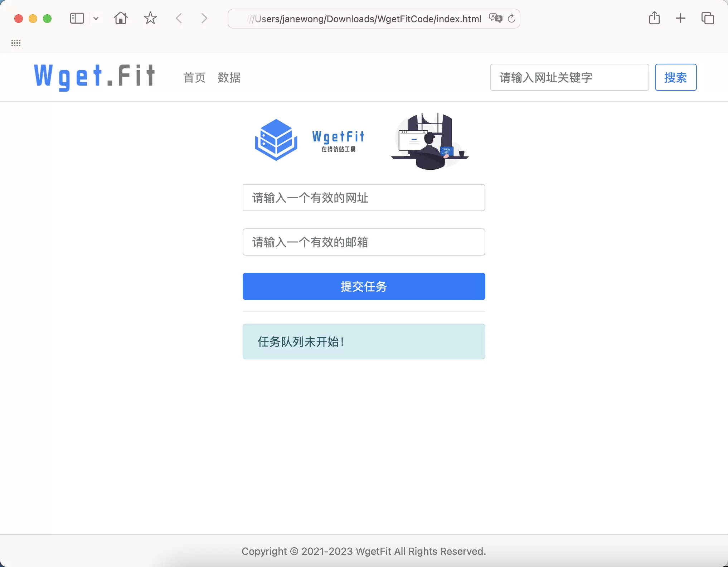Click the Copyright WgetFit footer text
728x567 pixels.
coord(364,551)
